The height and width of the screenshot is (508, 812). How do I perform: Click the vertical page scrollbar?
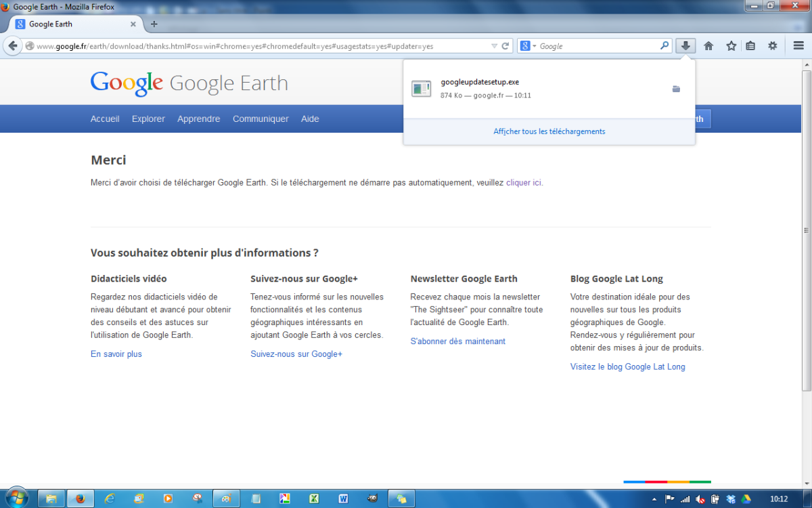(x=806, y=230)
